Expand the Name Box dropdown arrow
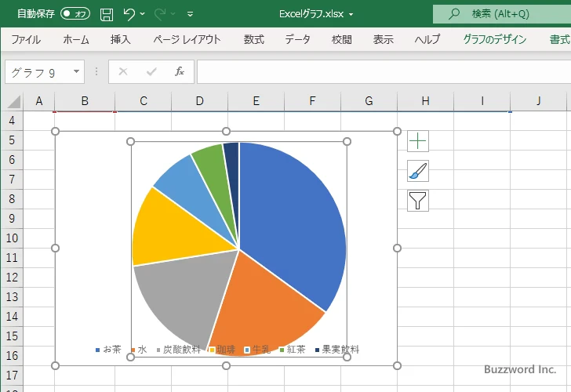The image size is (571, 392). [77, 71]
